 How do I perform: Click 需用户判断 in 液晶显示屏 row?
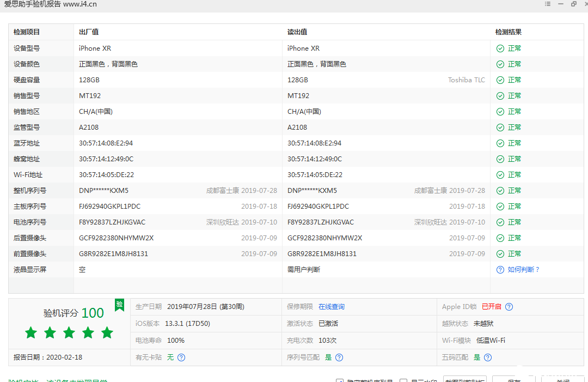(x=304, y=269)
